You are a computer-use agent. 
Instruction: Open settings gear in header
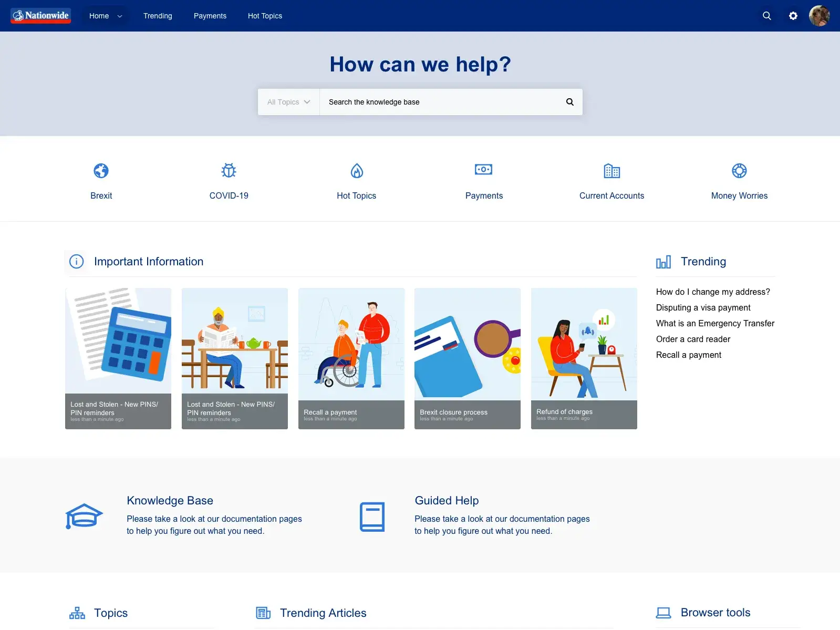pos(793,16)
